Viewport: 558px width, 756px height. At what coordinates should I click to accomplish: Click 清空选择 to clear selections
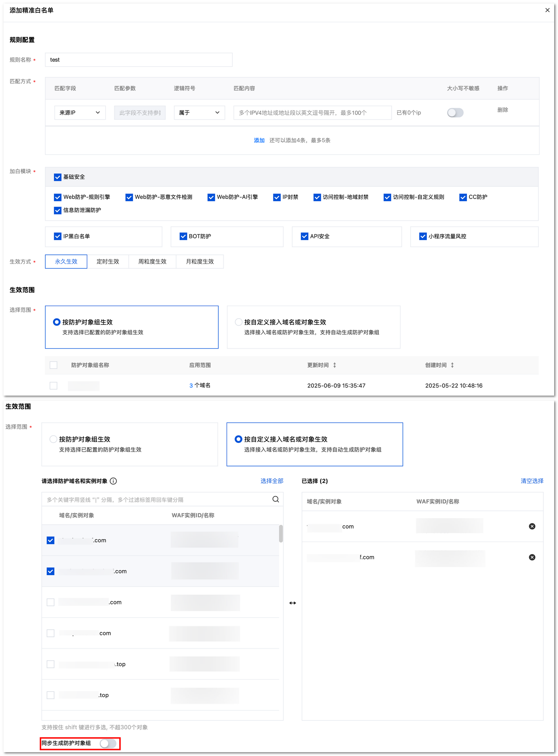[531, 481]
